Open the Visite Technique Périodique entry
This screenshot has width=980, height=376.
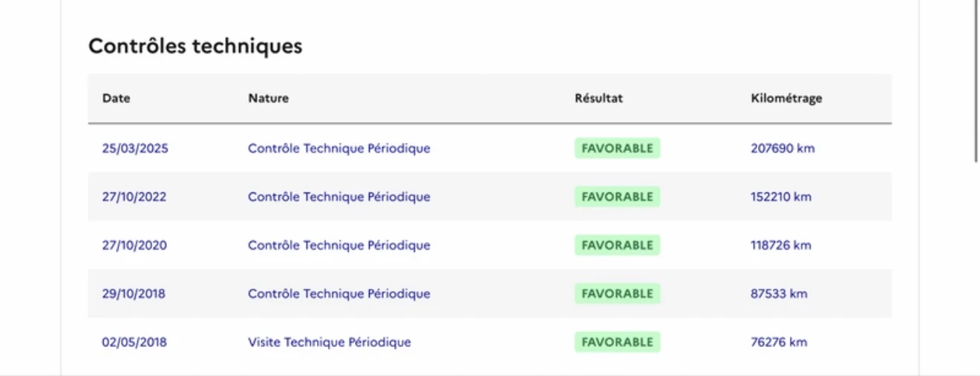point(329,343)
